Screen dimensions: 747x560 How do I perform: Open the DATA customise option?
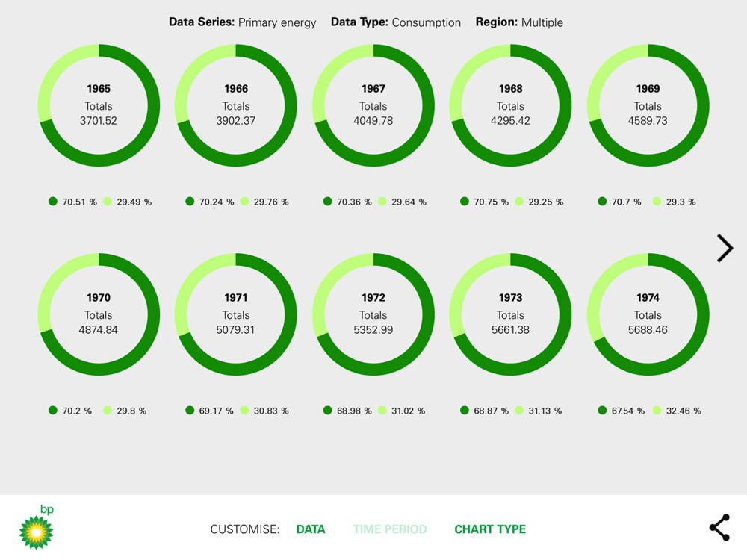click(x=311, y=529)
